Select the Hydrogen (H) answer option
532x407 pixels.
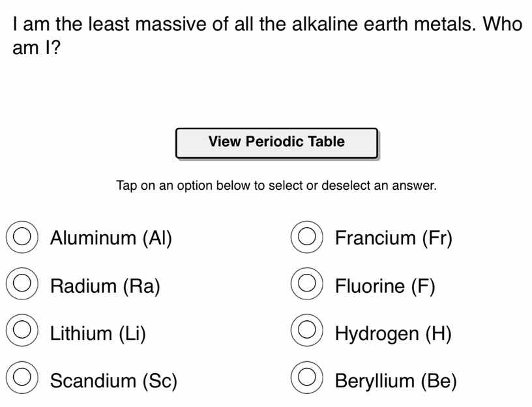[306, 331]
